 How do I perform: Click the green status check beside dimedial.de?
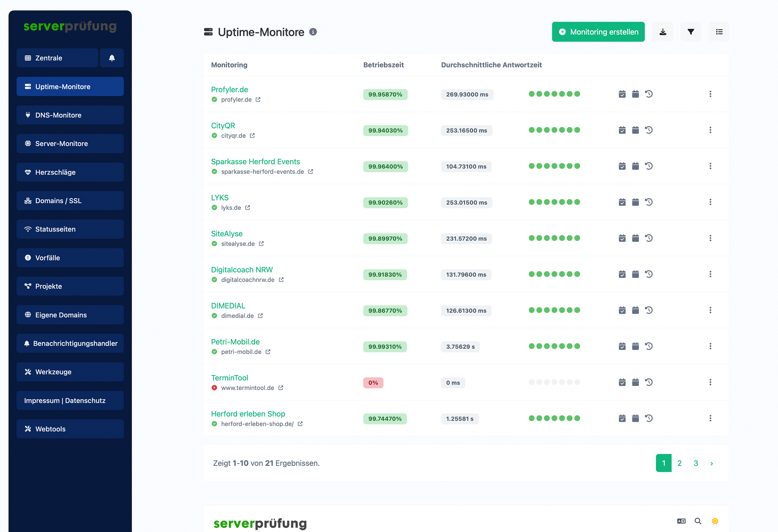pos(214,315)
